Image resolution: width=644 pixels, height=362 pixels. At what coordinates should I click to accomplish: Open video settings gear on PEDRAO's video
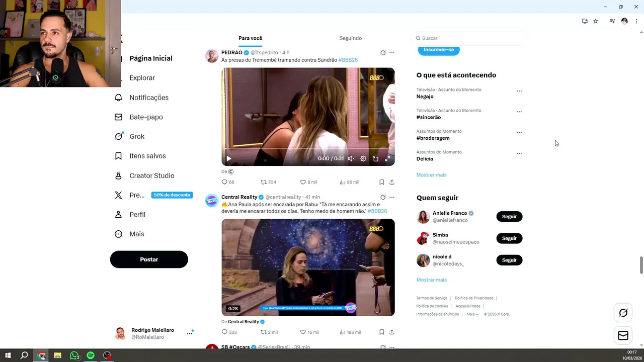click(x=363, y=158)
